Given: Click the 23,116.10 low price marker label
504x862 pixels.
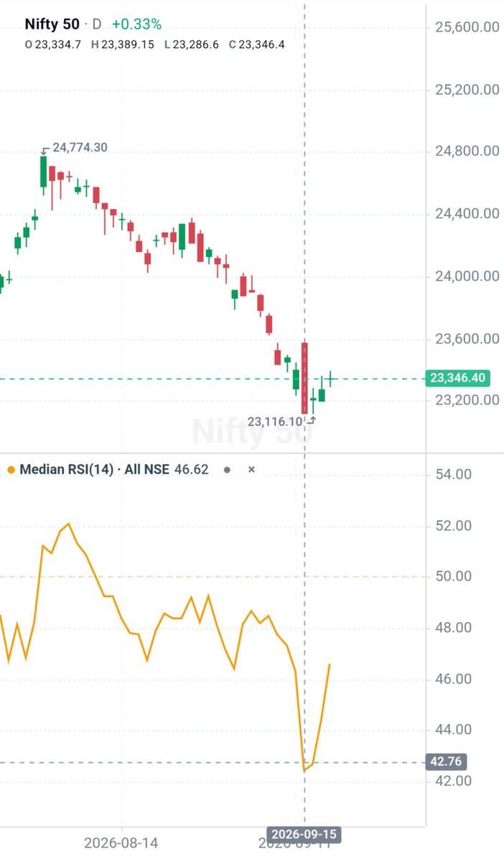Looking at the screenshot, I should pyautogui.click(x=276, y=422).
